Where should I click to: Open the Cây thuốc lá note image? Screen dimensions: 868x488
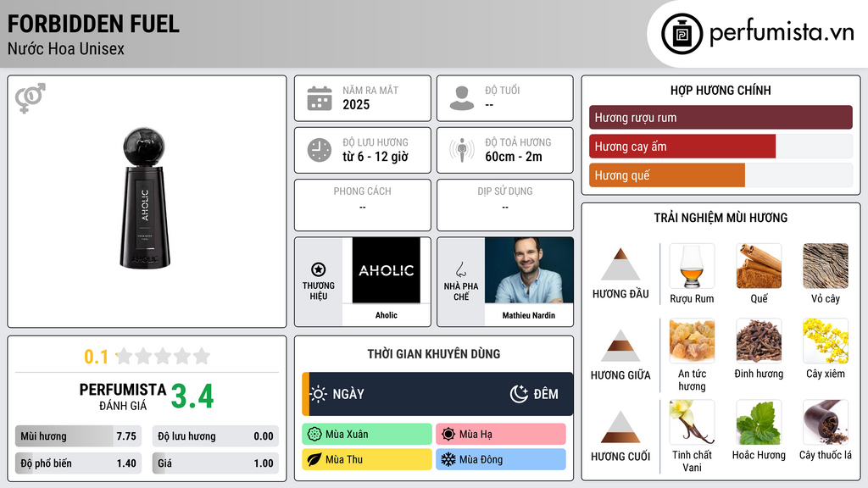[x=826, y=422]
